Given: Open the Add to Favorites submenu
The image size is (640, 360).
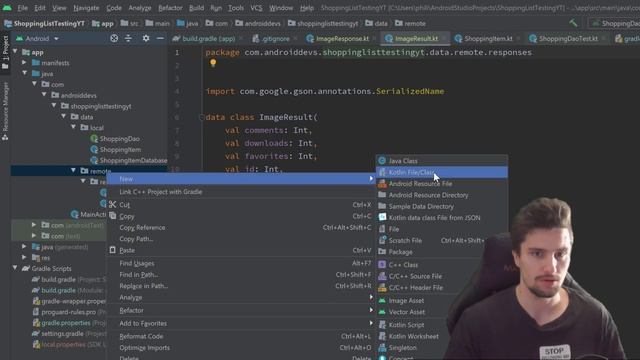Looking at the screenshot, I should tap(241, 324).
